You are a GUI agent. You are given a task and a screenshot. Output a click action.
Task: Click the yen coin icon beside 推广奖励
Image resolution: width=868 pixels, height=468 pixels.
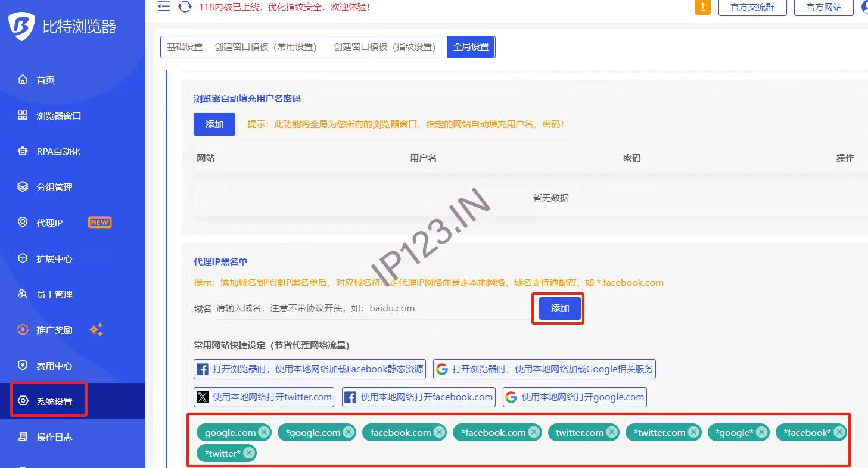(x=23, y=330)
